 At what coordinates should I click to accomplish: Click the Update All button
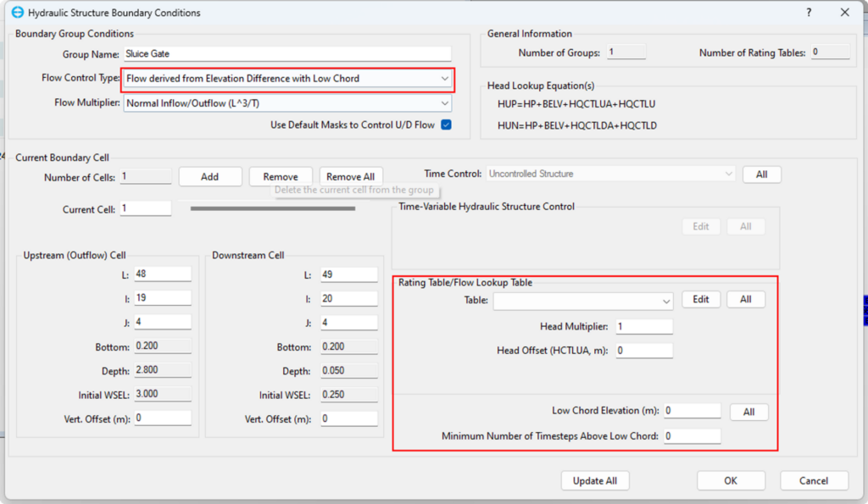point(595,480)
